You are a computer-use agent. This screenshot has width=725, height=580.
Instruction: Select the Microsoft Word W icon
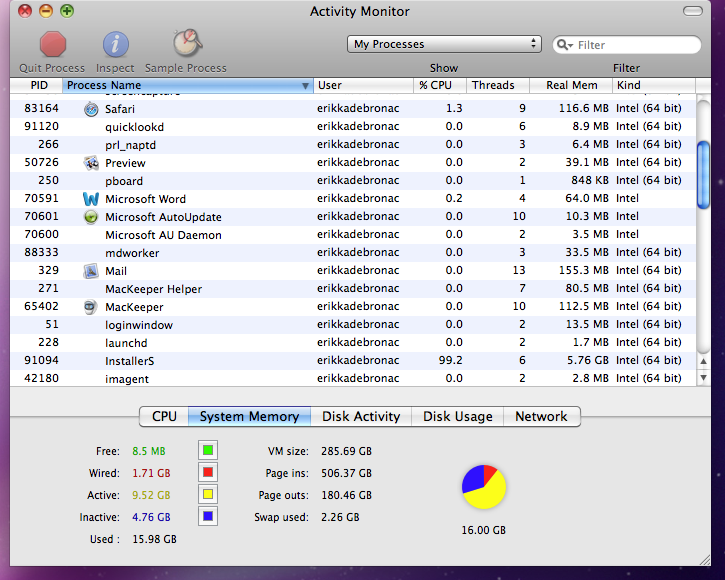point(91,199)
